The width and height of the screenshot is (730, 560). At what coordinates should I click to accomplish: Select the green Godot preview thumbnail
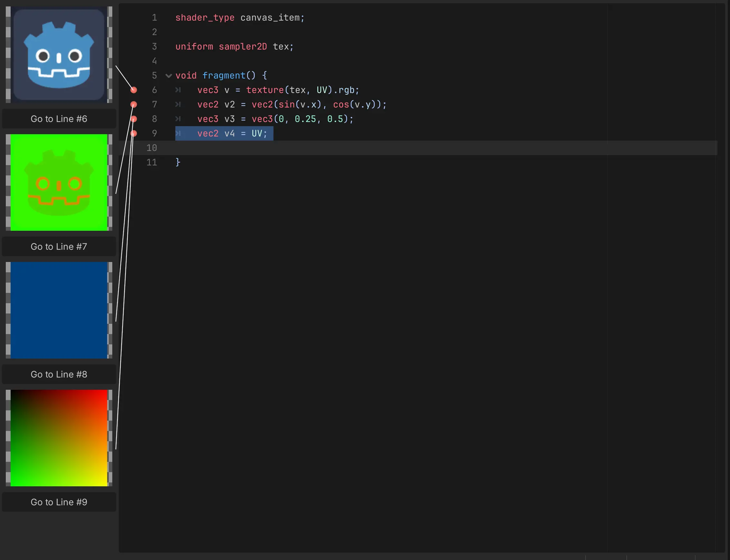(x=59, y=183)
